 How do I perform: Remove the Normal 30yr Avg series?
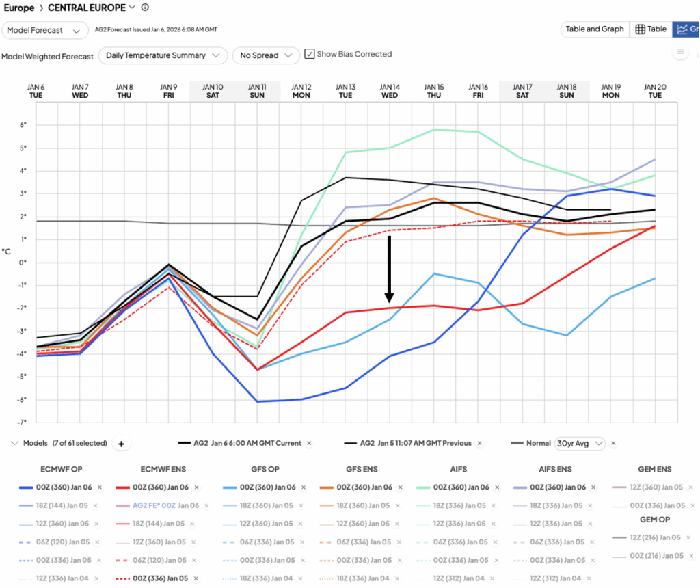pos(613,444)
